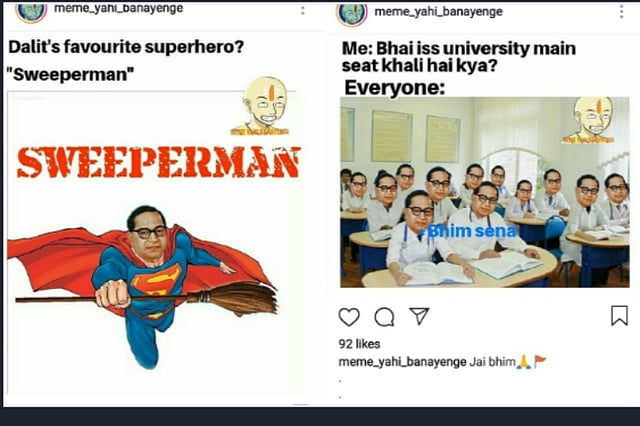Save the post with bookmark icon
Screen dimensions: 640x426
(619, 315)
